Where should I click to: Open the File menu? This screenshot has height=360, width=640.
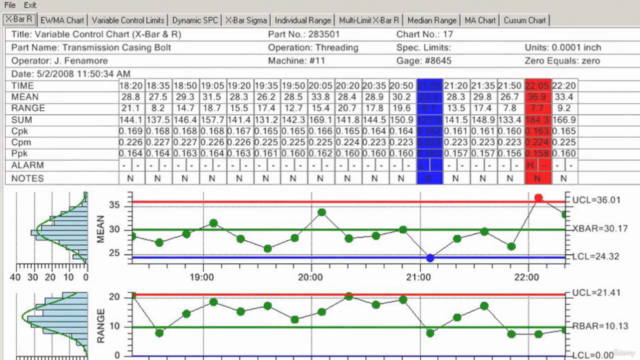pos(10,5)
